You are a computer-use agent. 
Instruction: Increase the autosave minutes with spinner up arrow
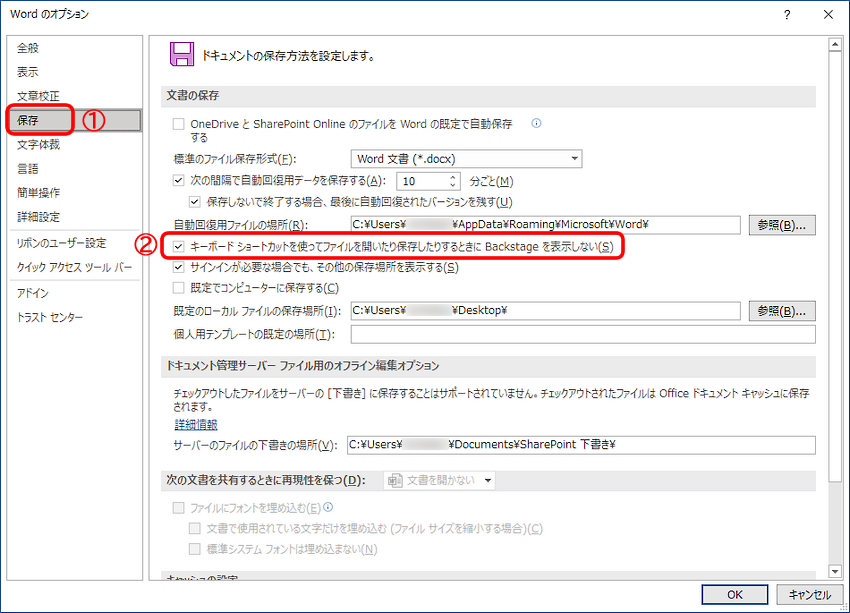[x=453, y=177]
